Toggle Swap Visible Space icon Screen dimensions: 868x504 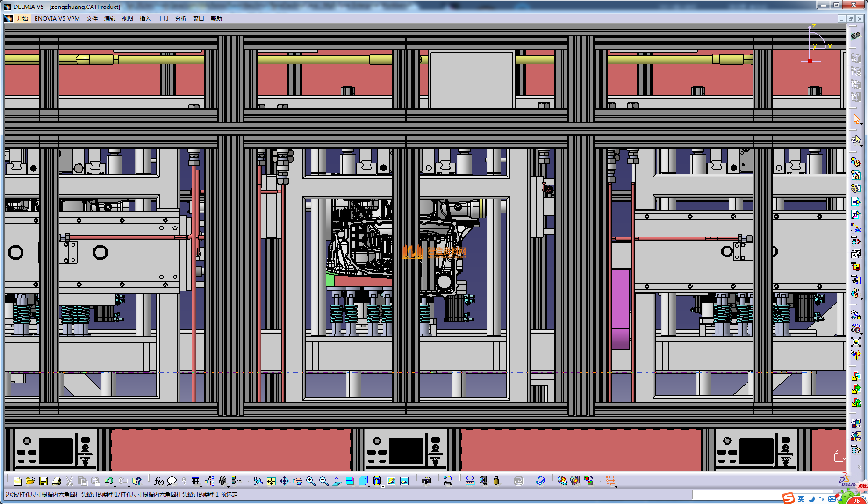point(404,481)
